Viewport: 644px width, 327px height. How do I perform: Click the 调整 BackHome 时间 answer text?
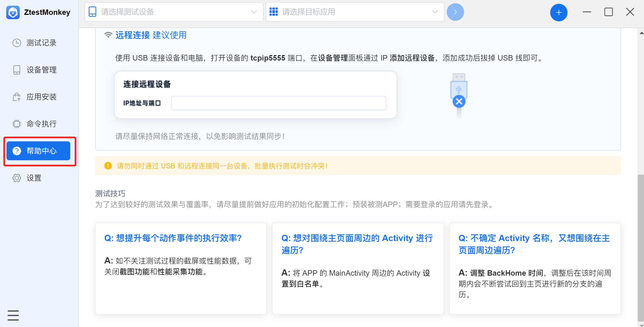tap(506, 273)
